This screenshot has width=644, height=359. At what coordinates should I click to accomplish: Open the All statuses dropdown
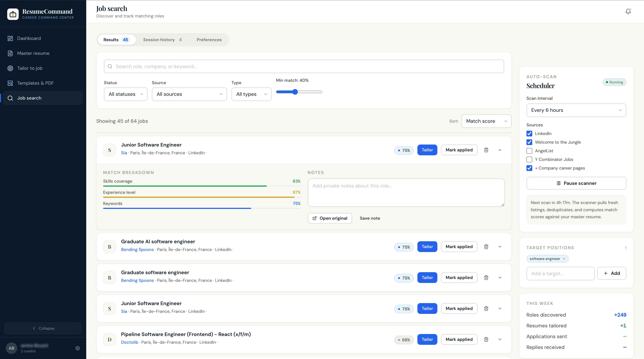125,94
